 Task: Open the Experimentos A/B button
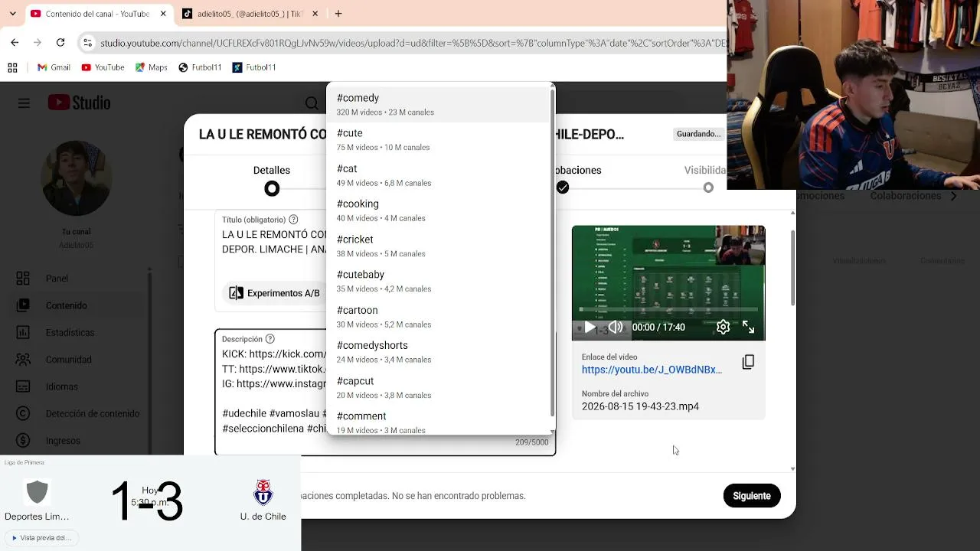click(x=275, y=293)
